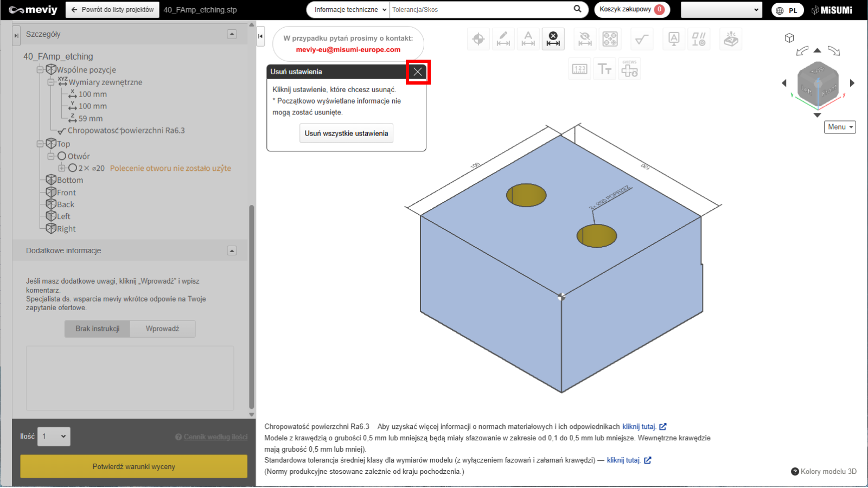Click the geometric tolerance symbols icon
The width and height of the screenshot is (868, 488).
point(699,39)
